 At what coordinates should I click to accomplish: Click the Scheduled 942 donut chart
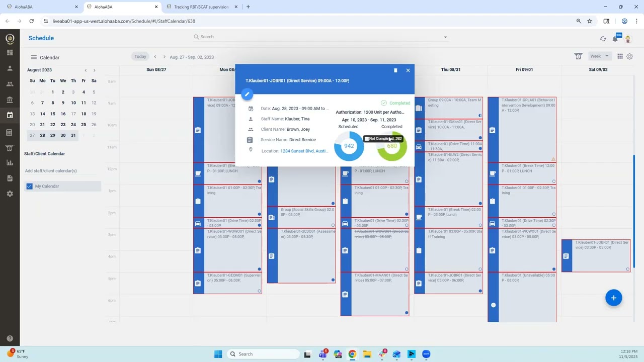point(349,146)
